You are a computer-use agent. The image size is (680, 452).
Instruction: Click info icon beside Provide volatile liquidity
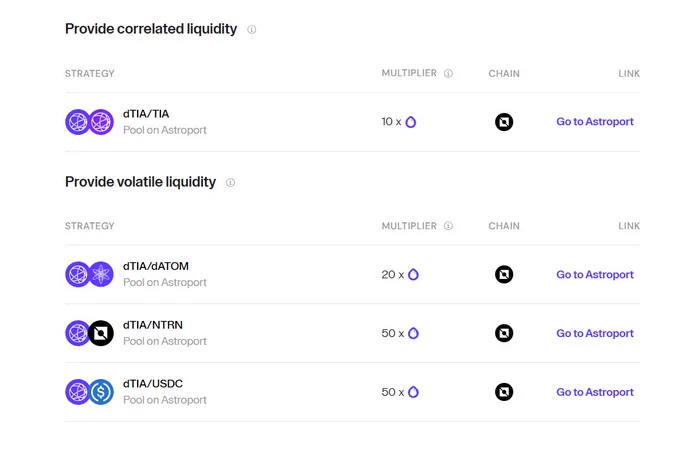(x=230, y=183)
